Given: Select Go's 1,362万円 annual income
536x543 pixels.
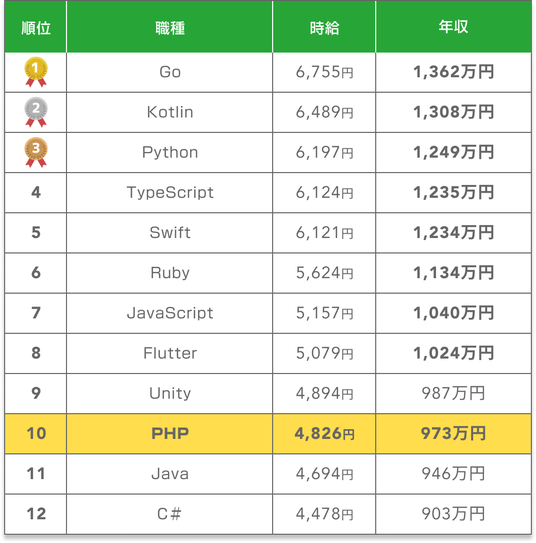Looking at the screenshot, I should tap(453, 72).
